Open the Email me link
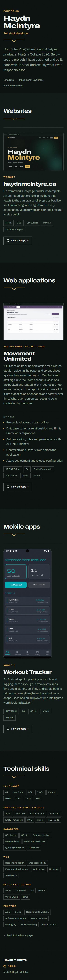67x980 pixels. pyautogui.click(x=8, y=80)
